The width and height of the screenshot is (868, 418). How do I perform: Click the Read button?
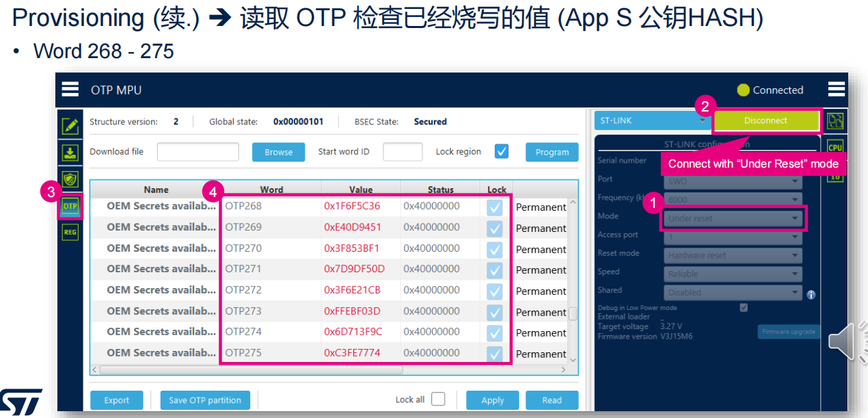pos(552,400)
